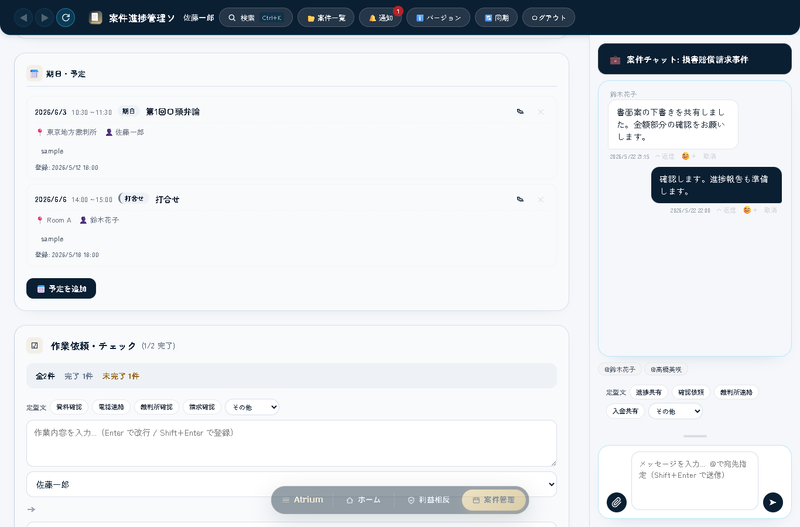The image size is (800, 527).
Task: Send the chat message with arrow icon
Action: tap(772, 502)
